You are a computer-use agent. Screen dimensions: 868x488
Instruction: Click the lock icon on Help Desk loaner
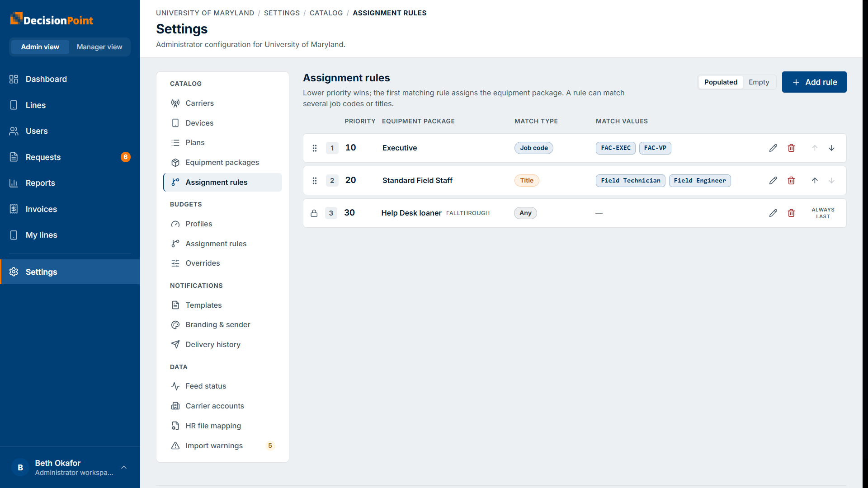(314, 213)
